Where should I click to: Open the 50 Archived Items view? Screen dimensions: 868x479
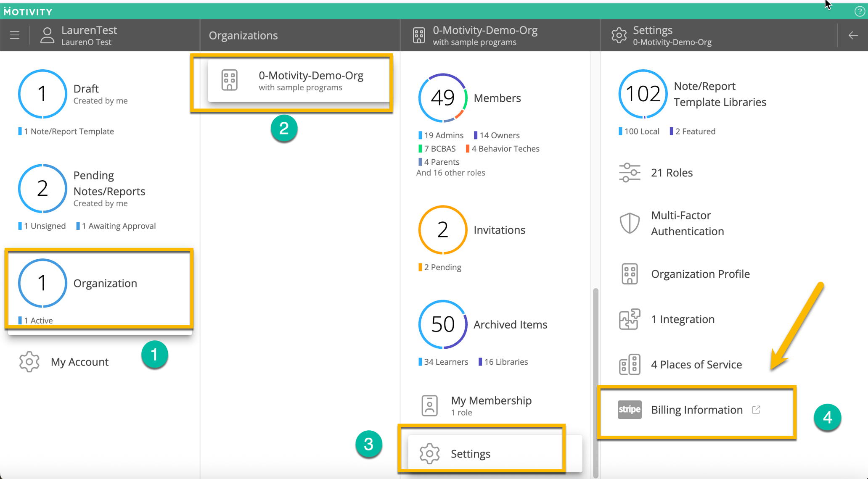click(442, 324)
